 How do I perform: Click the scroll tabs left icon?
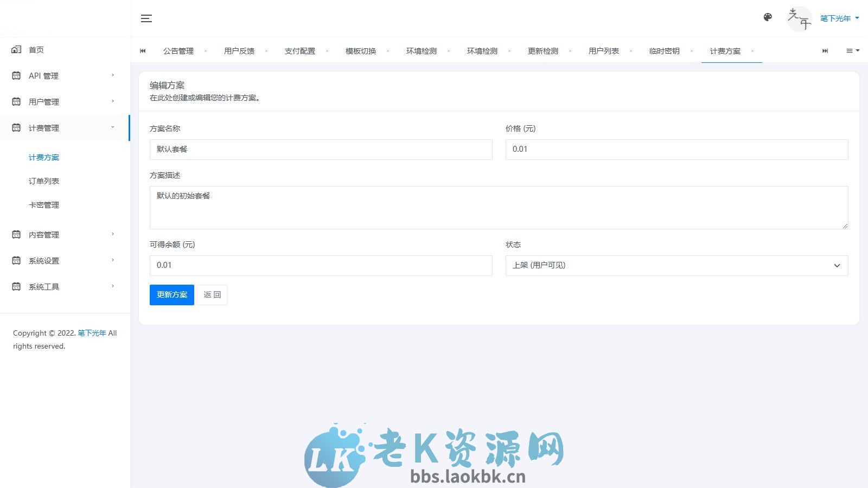(x=143, y=51)
